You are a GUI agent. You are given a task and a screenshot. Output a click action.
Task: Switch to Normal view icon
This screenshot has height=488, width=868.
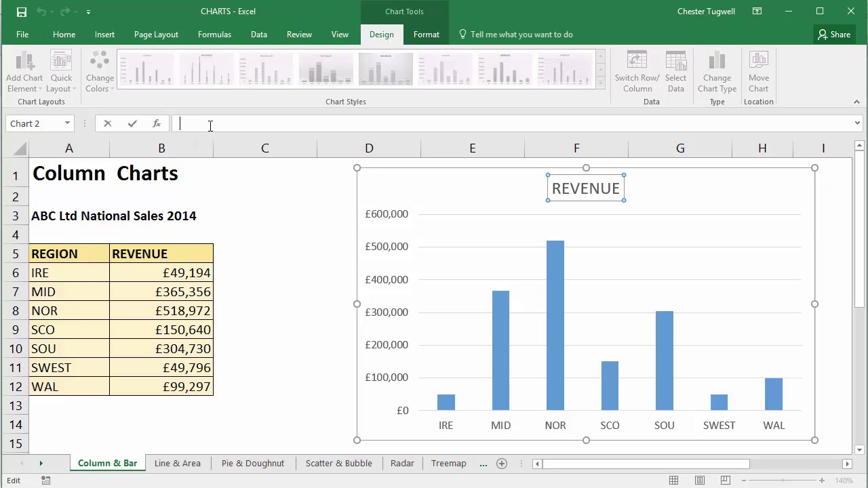(673, 481)
